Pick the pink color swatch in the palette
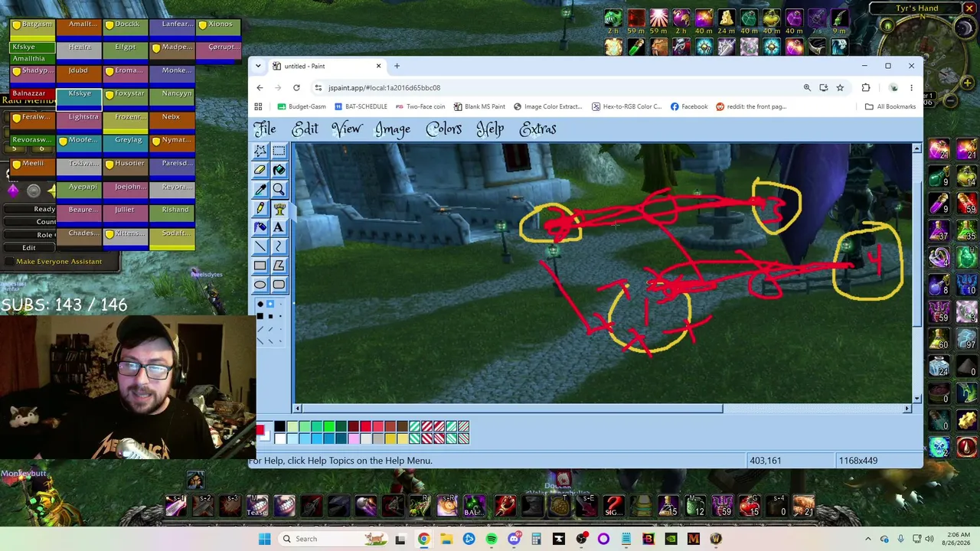Image resolution: width=980 pixels, height=551 pixels. click(x=353, y=439)
